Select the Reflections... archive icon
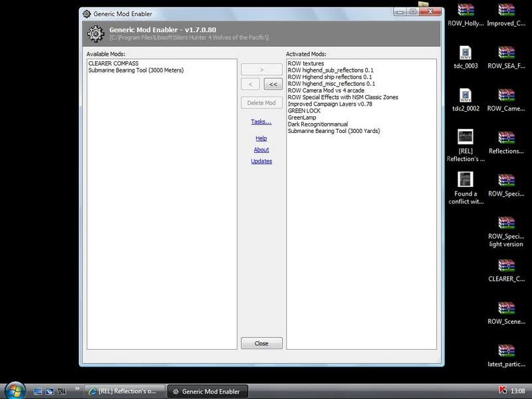Viewport: 532px width, 399px height. coord(506,143)
